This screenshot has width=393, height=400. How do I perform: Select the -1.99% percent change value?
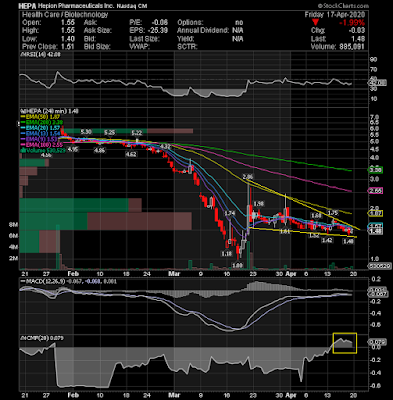(x=352, y=23)
